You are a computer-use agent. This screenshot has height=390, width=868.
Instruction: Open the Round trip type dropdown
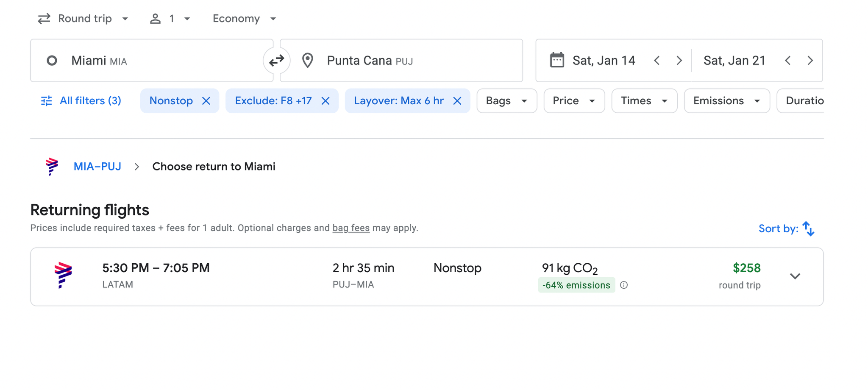tap(83, 19)
